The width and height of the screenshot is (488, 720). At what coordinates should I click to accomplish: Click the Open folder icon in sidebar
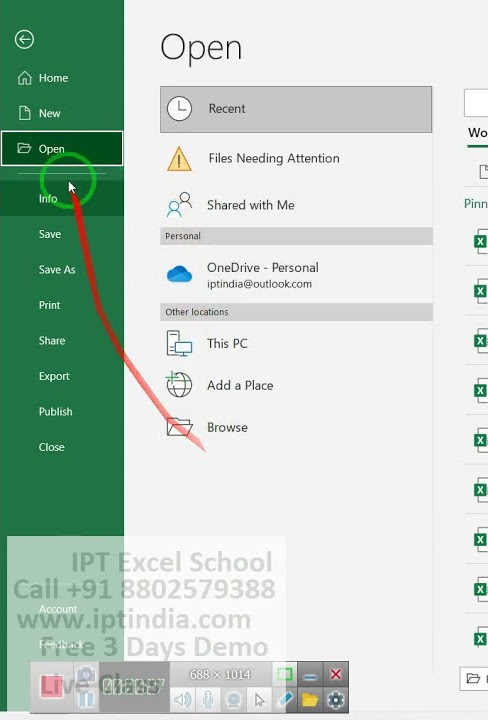(24, 148)
